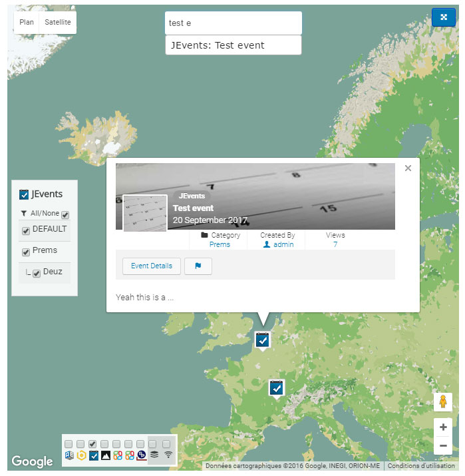
Task: Click the JEvents badge on event banner
Action: 192,196
